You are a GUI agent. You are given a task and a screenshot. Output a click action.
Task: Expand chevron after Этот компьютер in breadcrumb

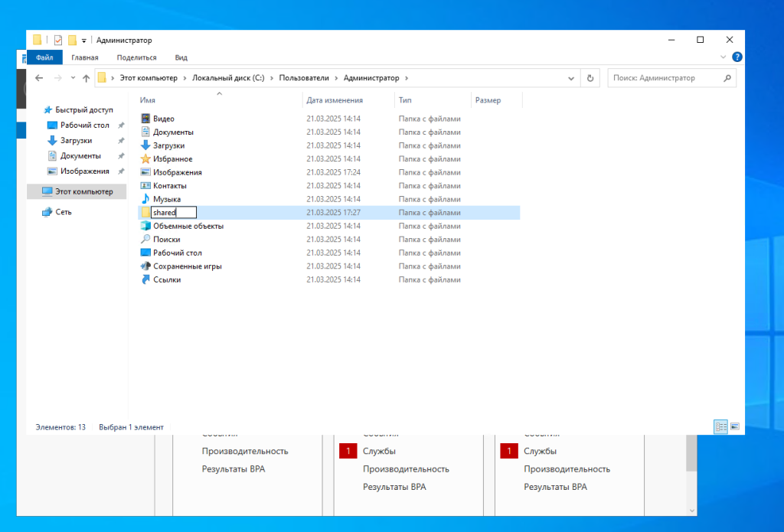(x=185, y=78)
